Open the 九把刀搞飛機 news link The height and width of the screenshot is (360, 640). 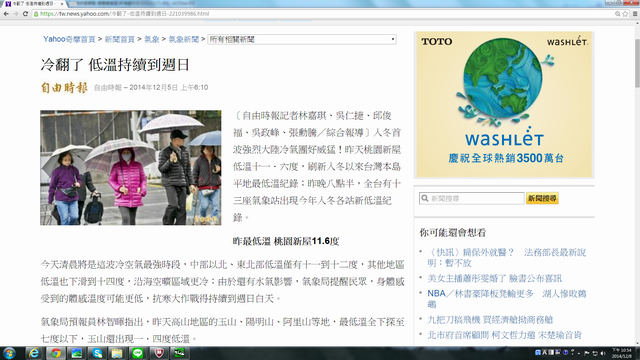(x=490, y=320)
